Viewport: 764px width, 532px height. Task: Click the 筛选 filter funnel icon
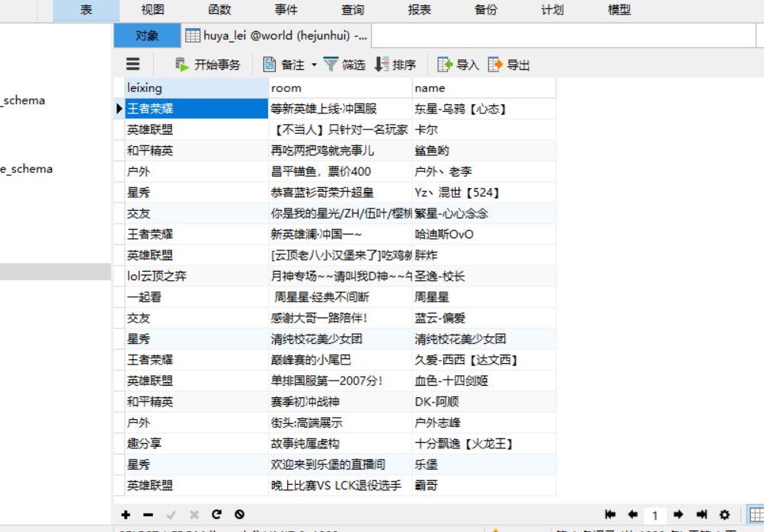(x=331, y=65)
